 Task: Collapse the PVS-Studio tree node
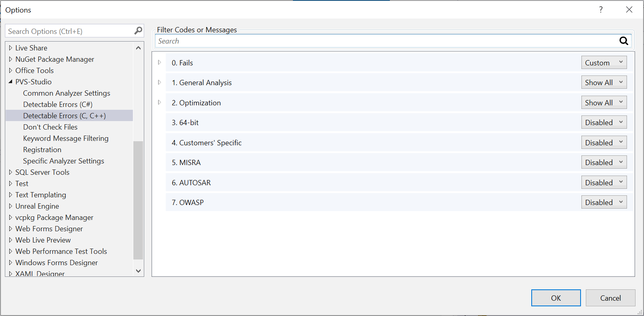[11, 82]
